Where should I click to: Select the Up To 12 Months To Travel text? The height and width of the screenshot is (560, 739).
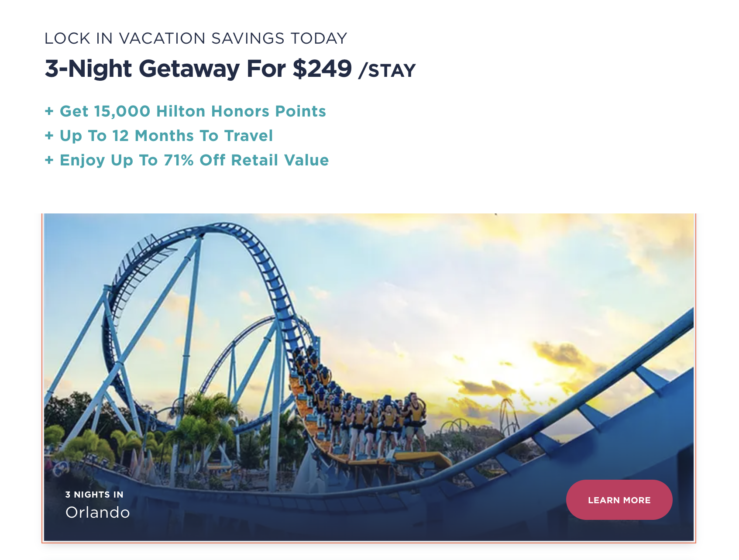coord(166,136)
